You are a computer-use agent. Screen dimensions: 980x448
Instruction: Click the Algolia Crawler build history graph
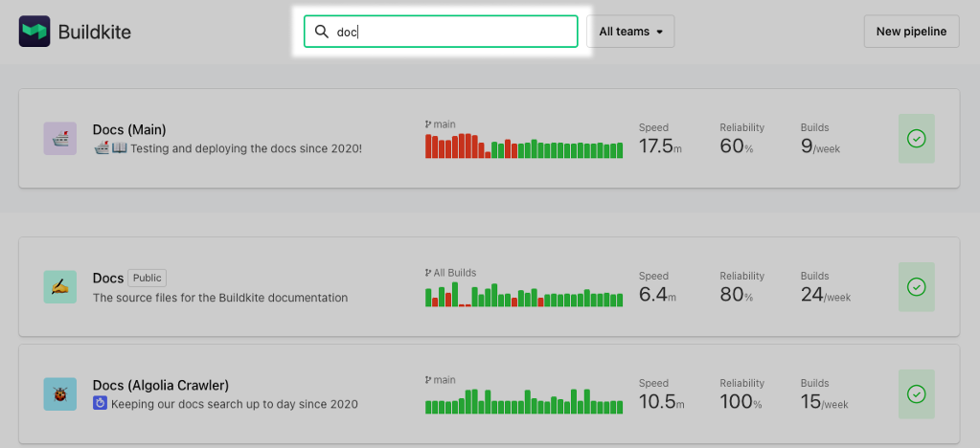[524, 401]
